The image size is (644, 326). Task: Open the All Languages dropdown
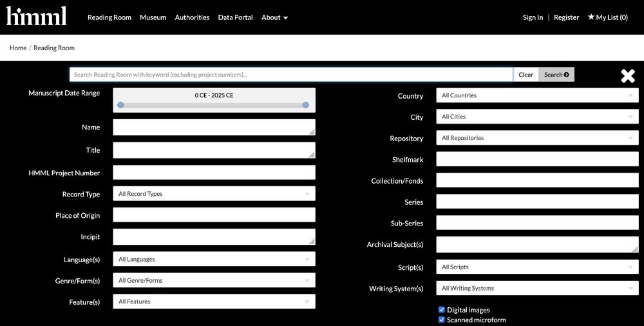(x=214, y=259)
